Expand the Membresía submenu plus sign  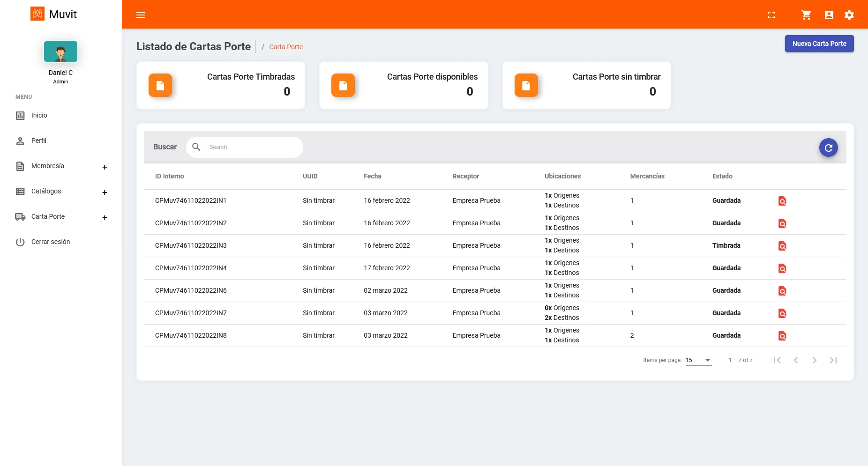click(105, 167)
